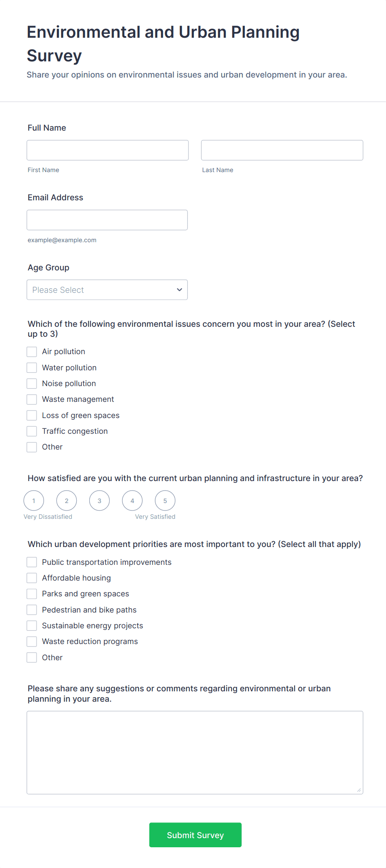Select the Affordable housing priority
Image resolution: width=386 pixels, height=868 pixels.
(32, 578)
